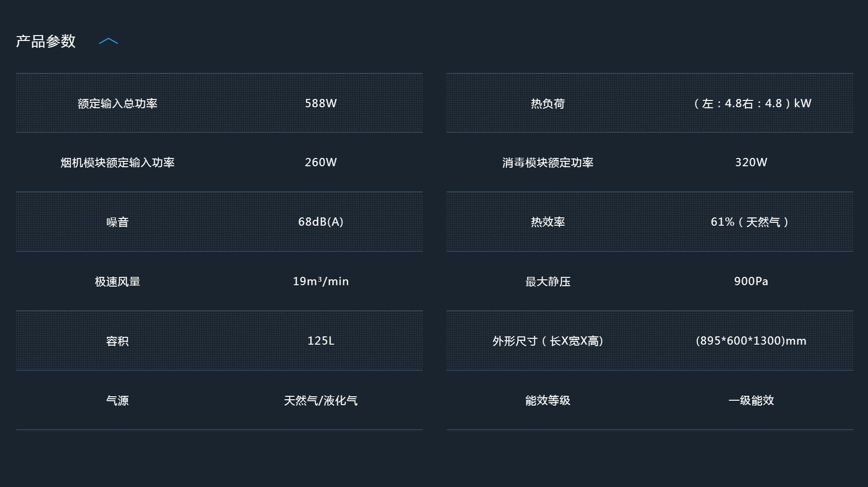The width and height of the screenshot is (868, 487).
Task: Click the 产品参数 heading
Action: pos(46,41)
